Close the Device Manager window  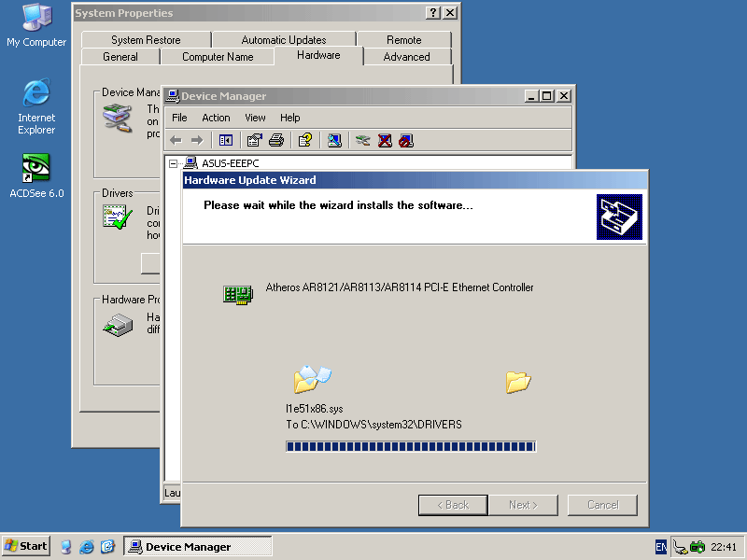tap(564, 96)
